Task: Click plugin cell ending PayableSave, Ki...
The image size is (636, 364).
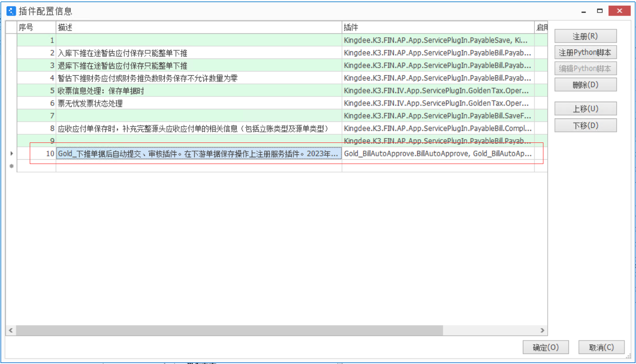Action: 438,40
